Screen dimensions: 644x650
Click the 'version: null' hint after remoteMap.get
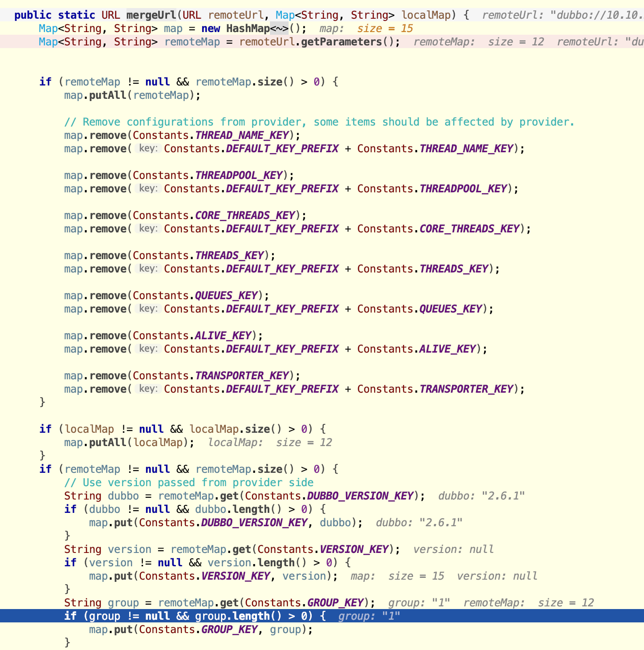tap(453, 549)
